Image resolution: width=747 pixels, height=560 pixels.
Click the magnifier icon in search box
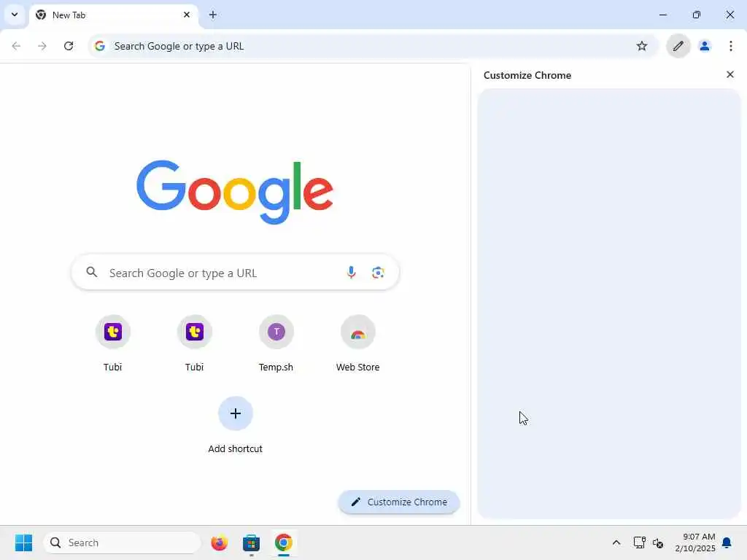pos(92,273)
